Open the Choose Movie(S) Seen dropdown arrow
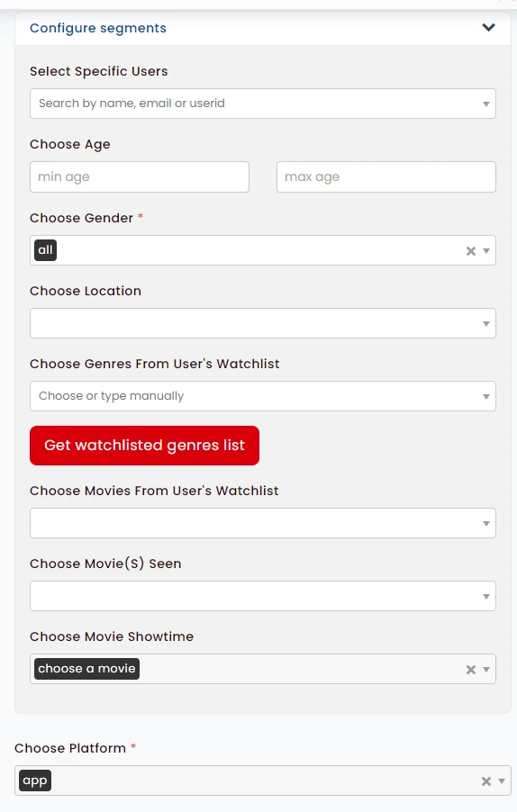The height and width of the screenshot is (812, 517). (x=485, y=597)
